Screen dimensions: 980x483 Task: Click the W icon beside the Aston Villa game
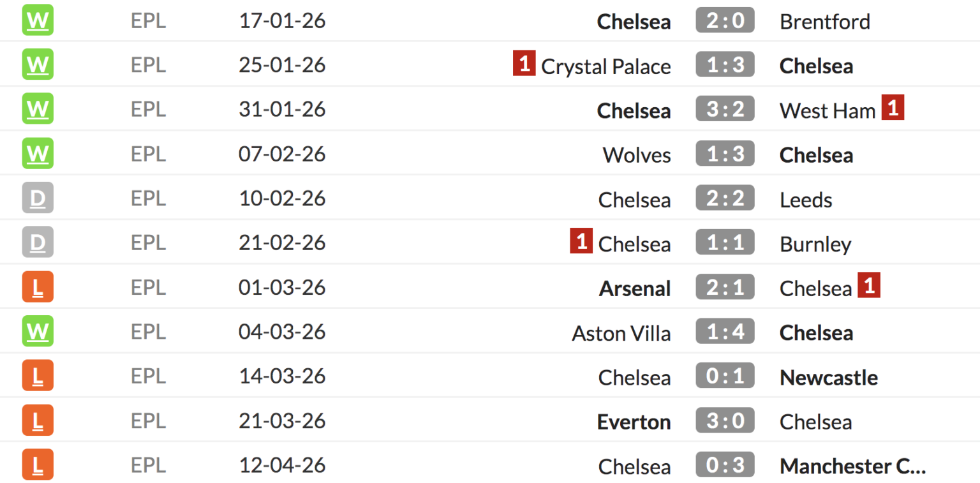click(x=37, y=331)
